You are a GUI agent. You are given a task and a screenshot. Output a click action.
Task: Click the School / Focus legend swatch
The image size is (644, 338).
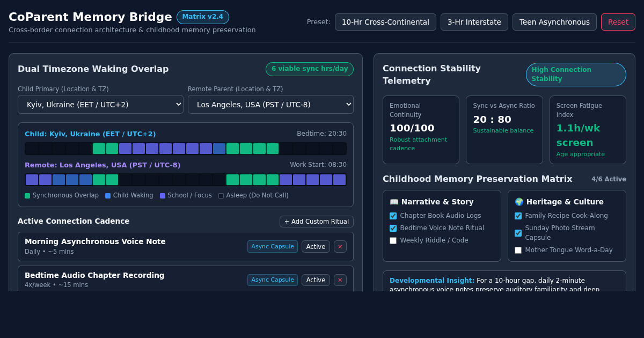click(x=163, y=196)
